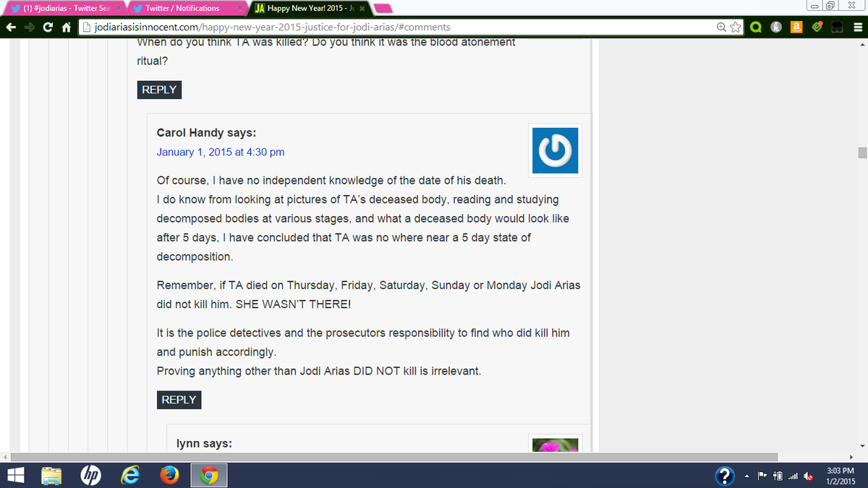Image resolution: width=868 pixels, height=488 pixels.
Task: Click the vertical scrollbar thumb
Action: [x=861, y=152]
